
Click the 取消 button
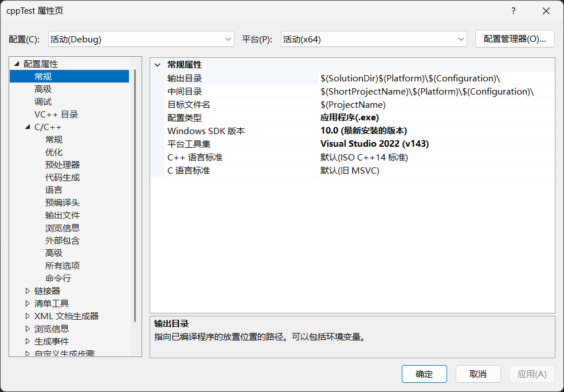478,374
